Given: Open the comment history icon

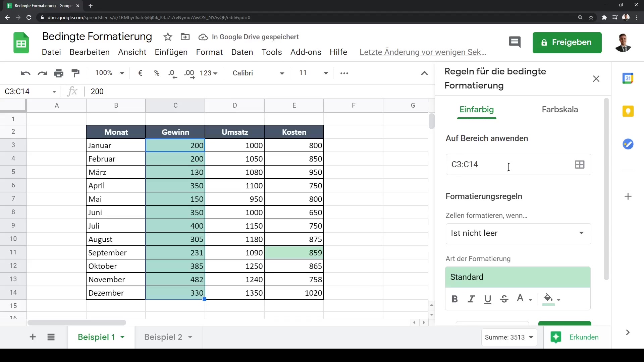Looking at the screenshot, I should point(515,43).
